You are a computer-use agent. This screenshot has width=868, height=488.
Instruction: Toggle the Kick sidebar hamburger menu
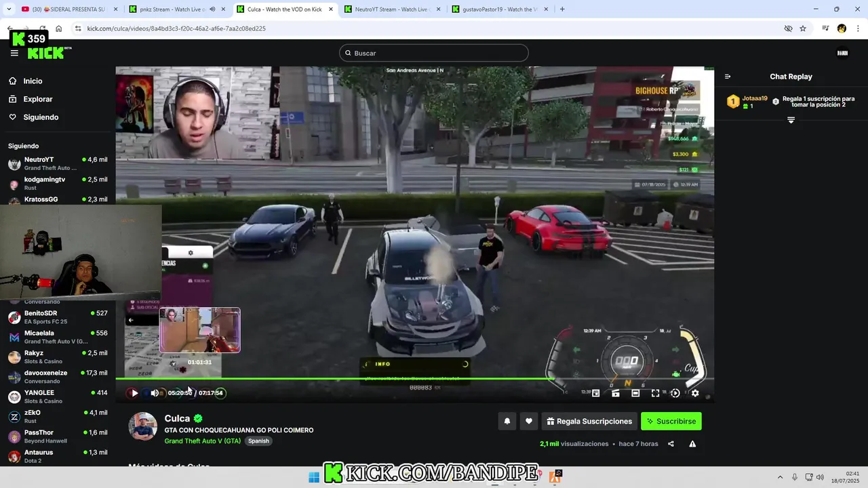[x=14, y=53]
